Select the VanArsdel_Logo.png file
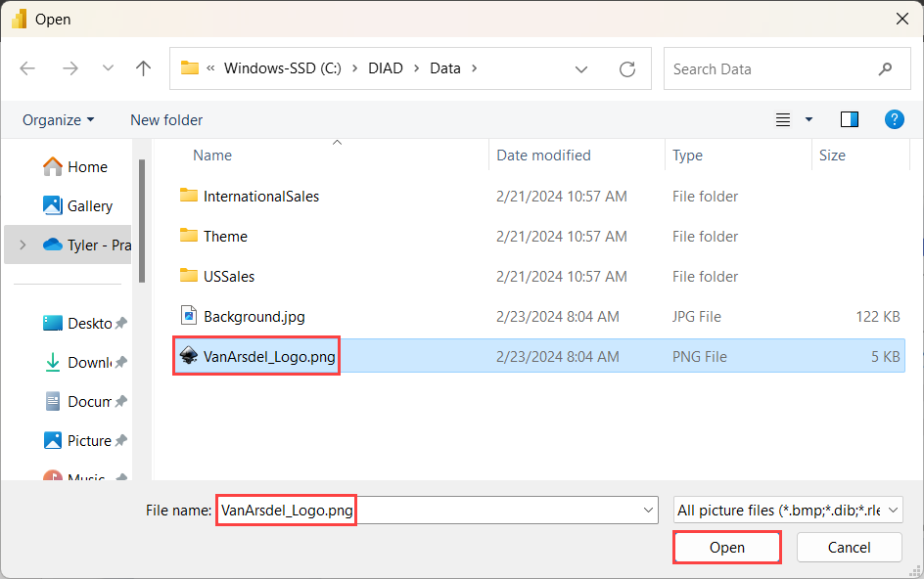Image resolution: width=924 pixels, height=579 pixels. [x=538, y=356]
